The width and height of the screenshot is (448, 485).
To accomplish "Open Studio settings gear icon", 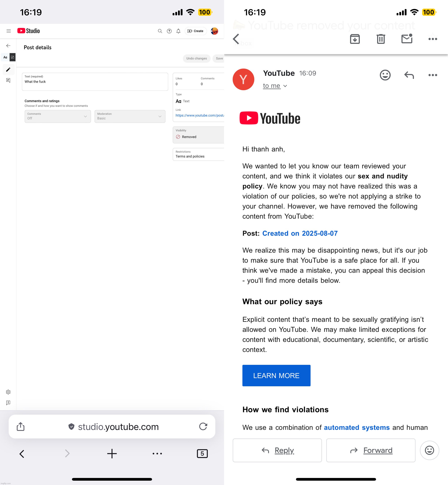I will coord(8,392).
